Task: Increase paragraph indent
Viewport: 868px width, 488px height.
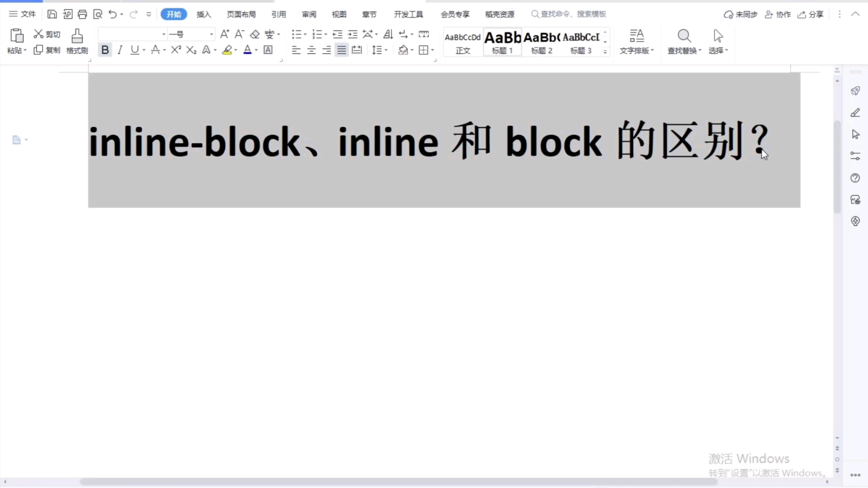Action: click(x=353, y=34)
